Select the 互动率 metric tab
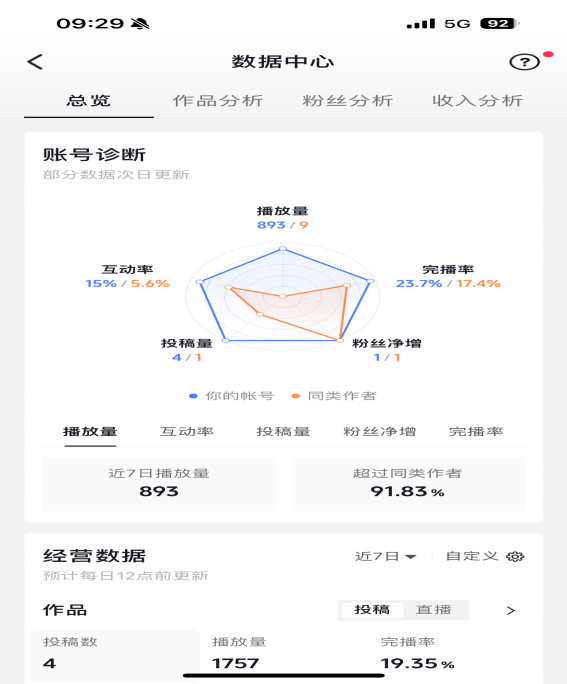Screen dimensions: 567x684 (187, 432)
